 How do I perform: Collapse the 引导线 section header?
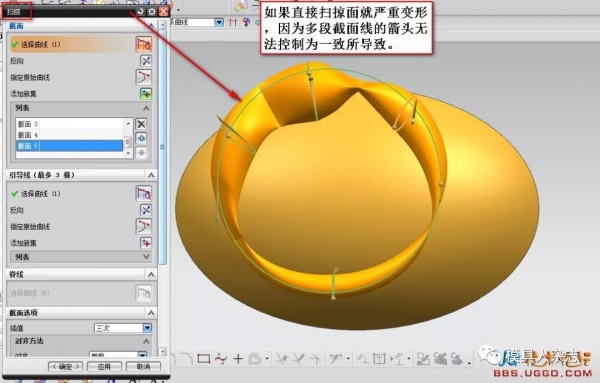pos(151,175)
